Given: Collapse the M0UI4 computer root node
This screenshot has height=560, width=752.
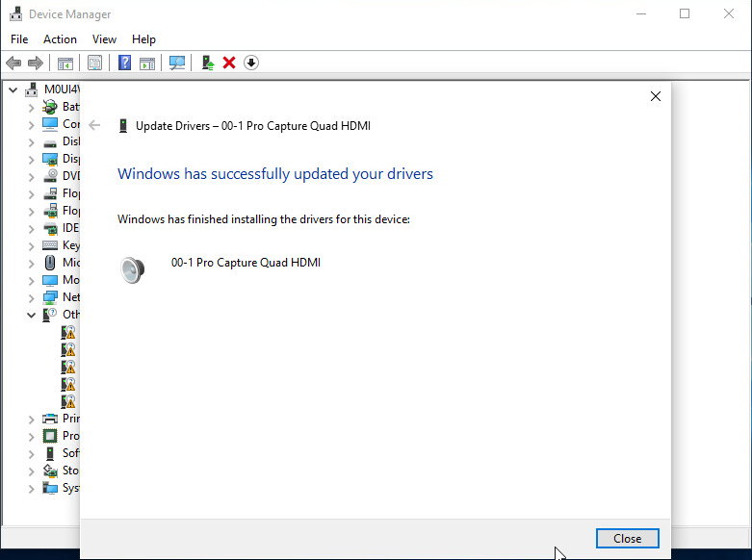Looking at the screenshot, I should 13,89.
